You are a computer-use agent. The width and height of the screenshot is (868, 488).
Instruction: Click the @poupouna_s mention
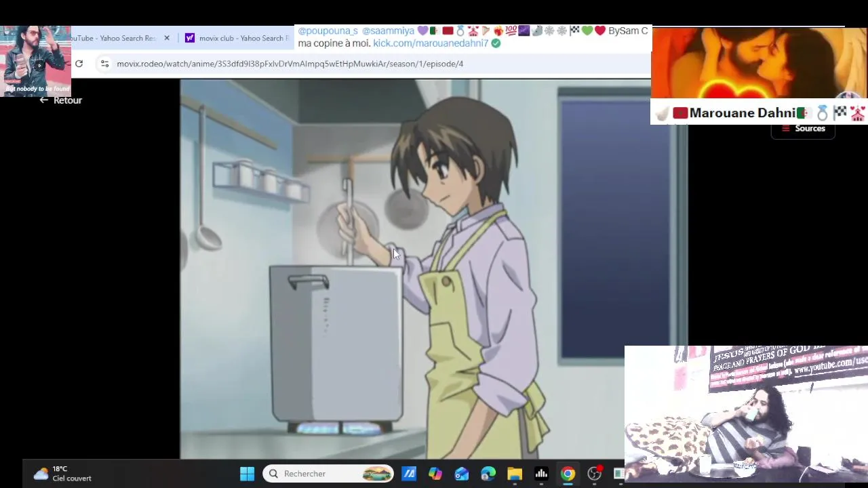328,31
